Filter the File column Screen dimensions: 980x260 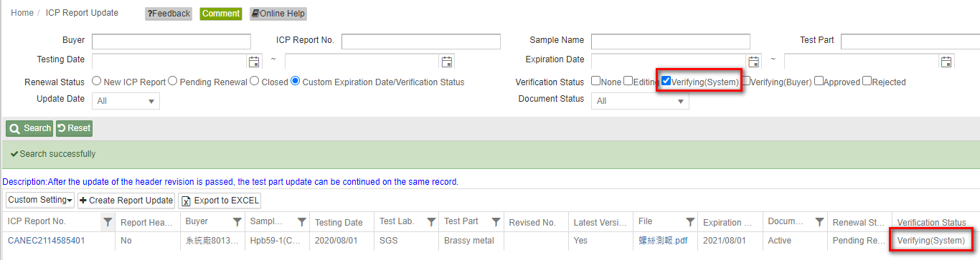[689, 222]
